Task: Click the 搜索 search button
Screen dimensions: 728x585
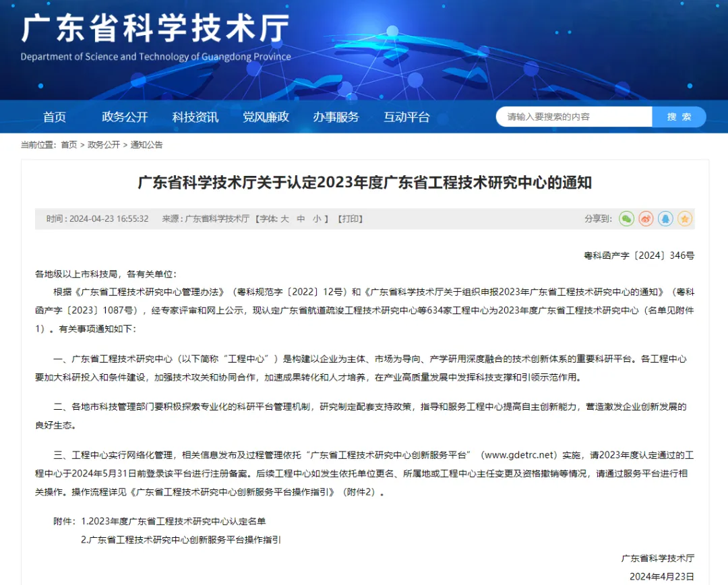Action: click(679, 117)
